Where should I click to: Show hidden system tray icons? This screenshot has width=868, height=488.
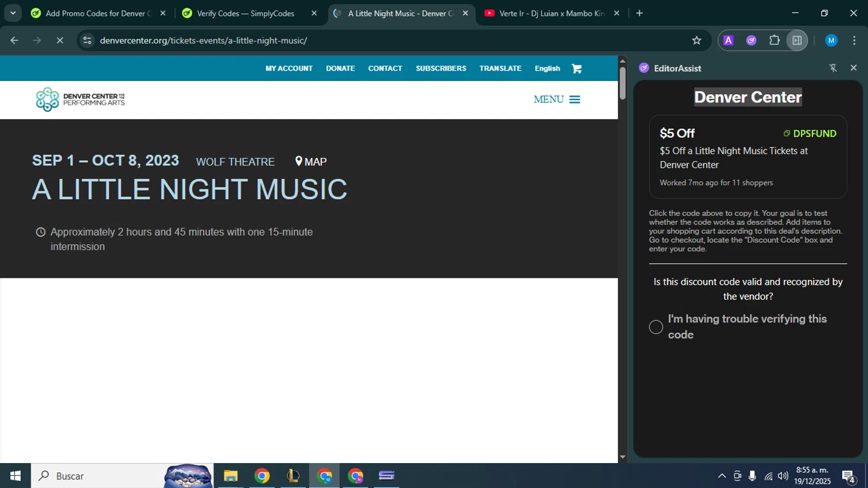click(722, 476)
